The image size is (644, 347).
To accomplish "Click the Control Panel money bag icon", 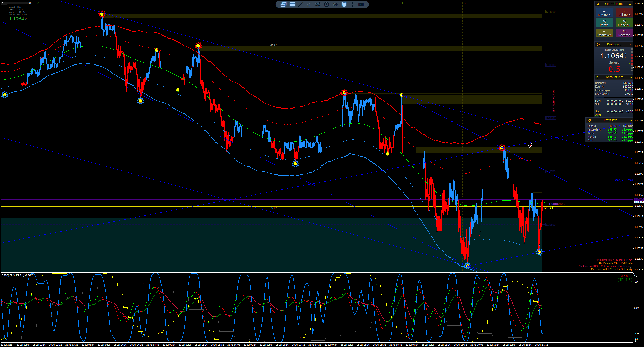I will [598, 4].
